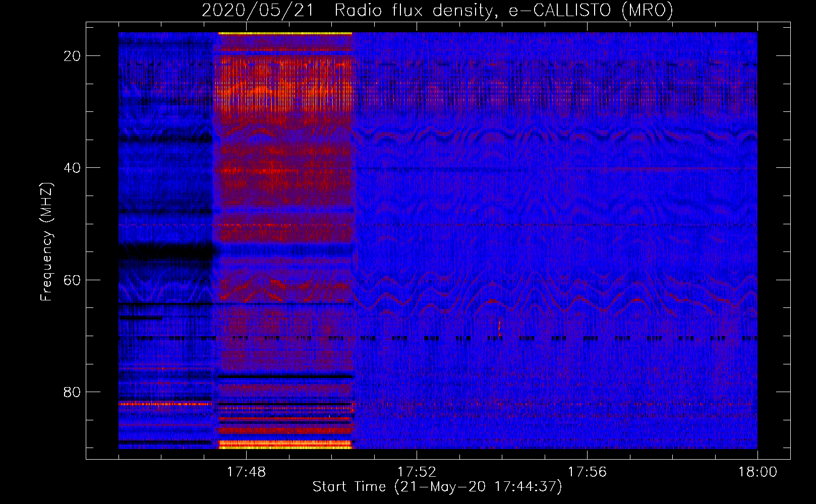Click the 80 MHz frequency tick label
816x504 pixels.
[x=72, y=392]
